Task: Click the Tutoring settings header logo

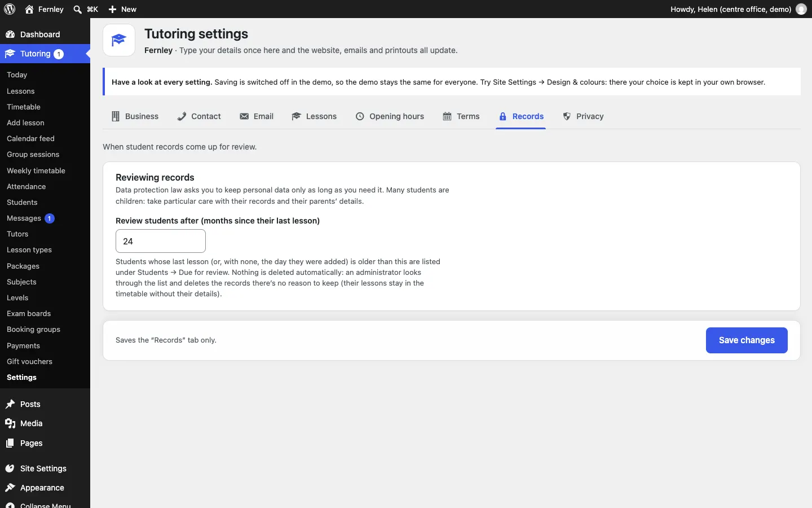Action: click(119, 40)
